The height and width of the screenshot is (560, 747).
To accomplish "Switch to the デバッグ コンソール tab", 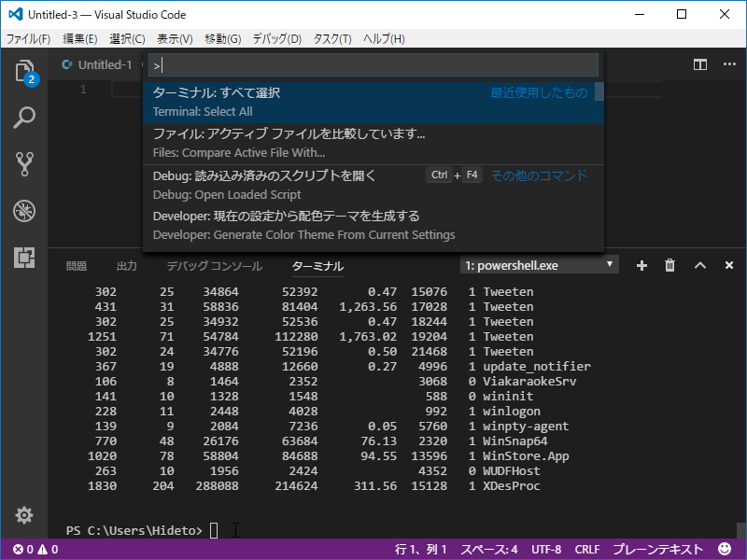I will tap(215, 266).
